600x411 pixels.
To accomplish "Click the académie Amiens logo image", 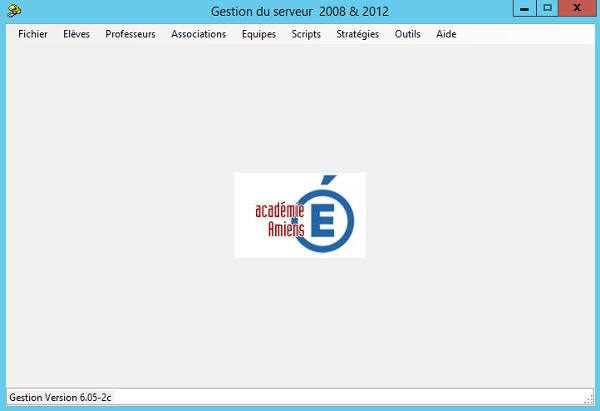I will pyautogui.click(x=300, y=215).
